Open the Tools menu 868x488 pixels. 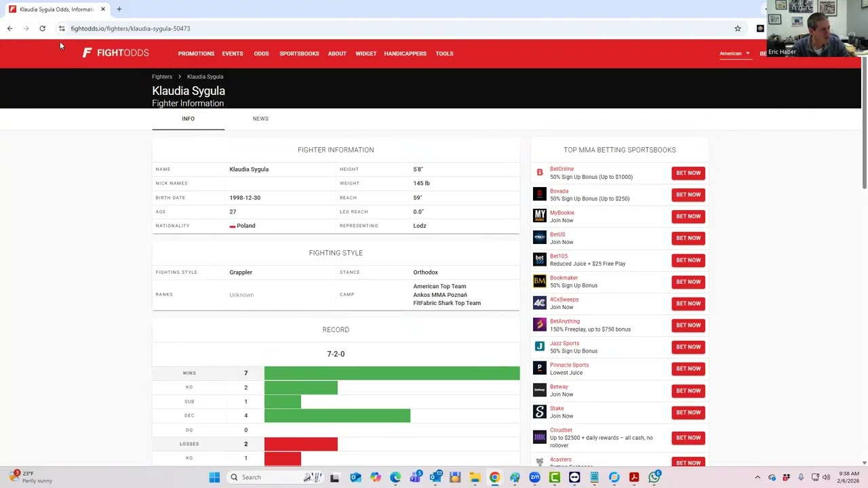point(444,54)
